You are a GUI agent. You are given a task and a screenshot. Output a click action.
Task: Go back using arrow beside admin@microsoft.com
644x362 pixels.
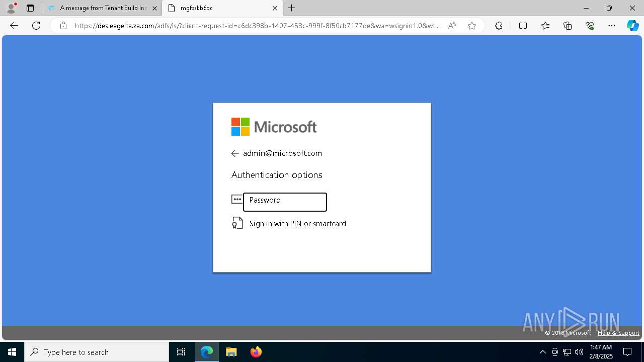235,153
